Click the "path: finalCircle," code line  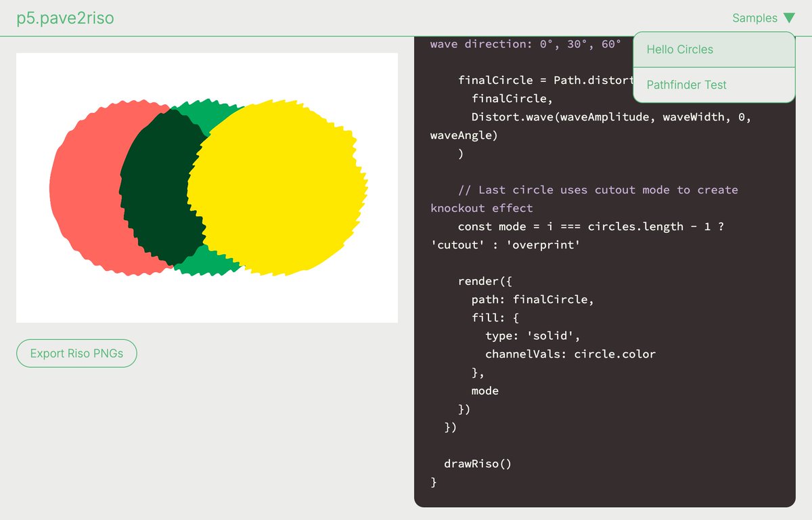(533, 299)
